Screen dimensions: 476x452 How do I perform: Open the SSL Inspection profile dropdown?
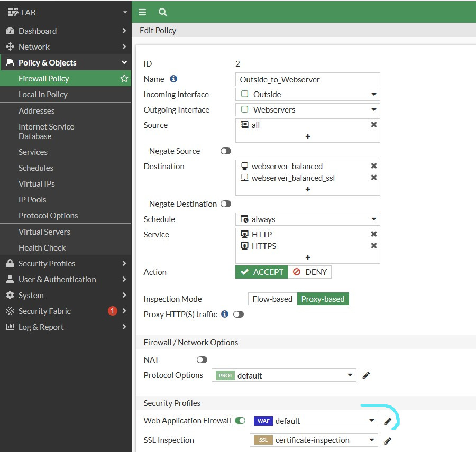tap(314, 440)
